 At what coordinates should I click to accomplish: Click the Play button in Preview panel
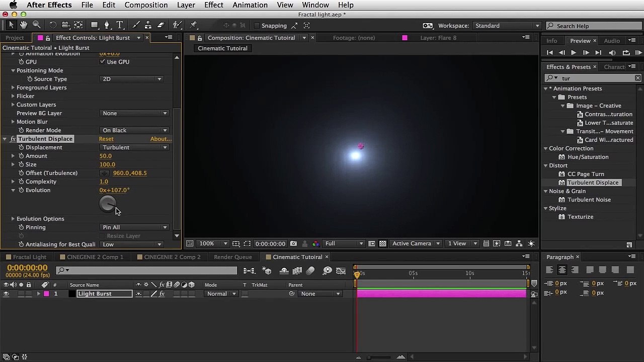coord(574,53)
